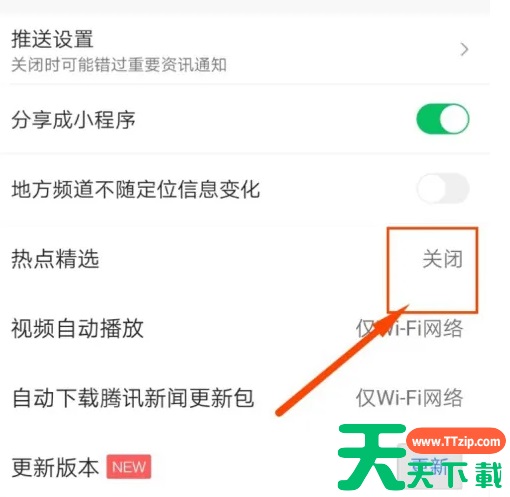The image size is (510, 497).
Task: Open the 推送设置 settings row
Action: pyautogui.click(x=245, y=50)
